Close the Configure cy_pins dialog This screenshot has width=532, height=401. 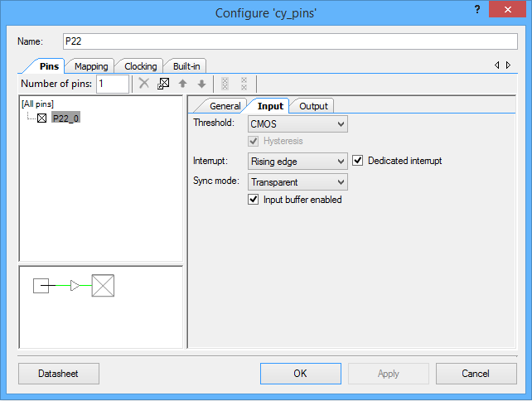coord(507,9)
